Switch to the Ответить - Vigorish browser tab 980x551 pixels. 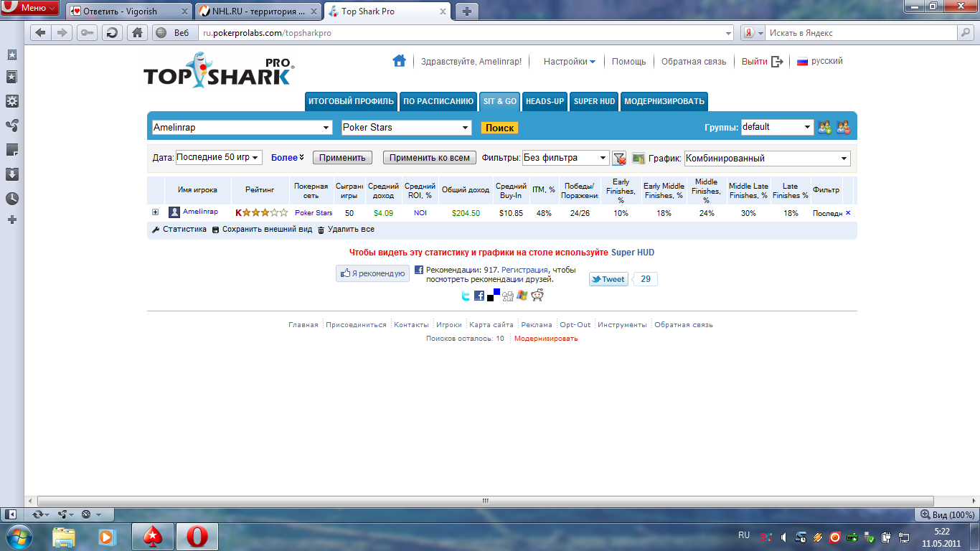point(130,11)
